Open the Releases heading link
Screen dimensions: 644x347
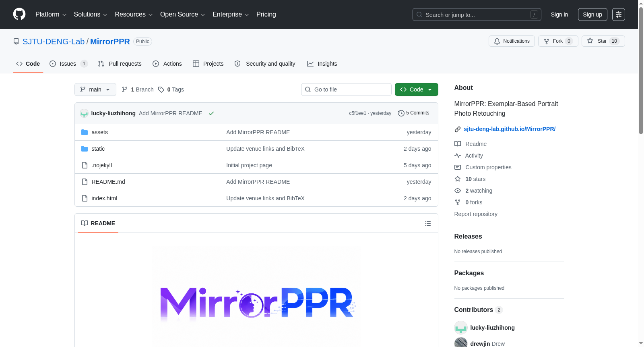[468, 237]
